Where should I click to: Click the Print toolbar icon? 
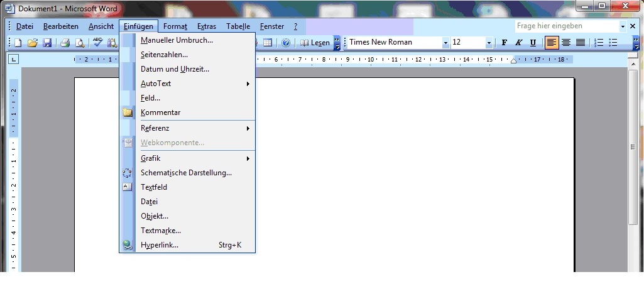pos(65,43)
